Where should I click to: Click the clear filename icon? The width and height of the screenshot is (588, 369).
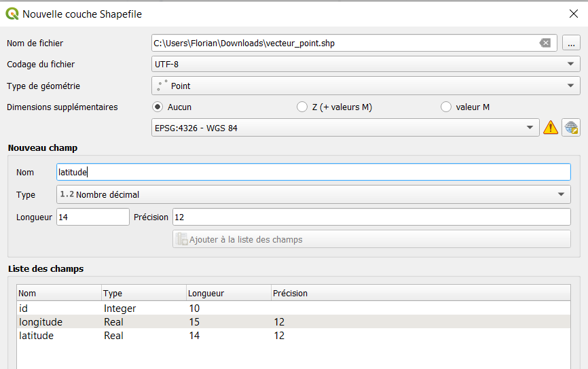coord(545,43)
